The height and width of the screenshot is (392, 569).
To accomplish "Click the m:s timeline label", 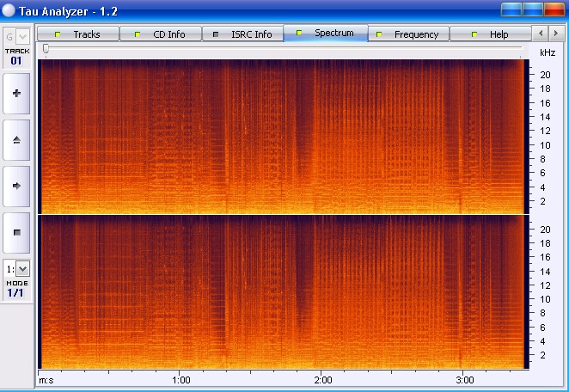I will coord(46,380).
